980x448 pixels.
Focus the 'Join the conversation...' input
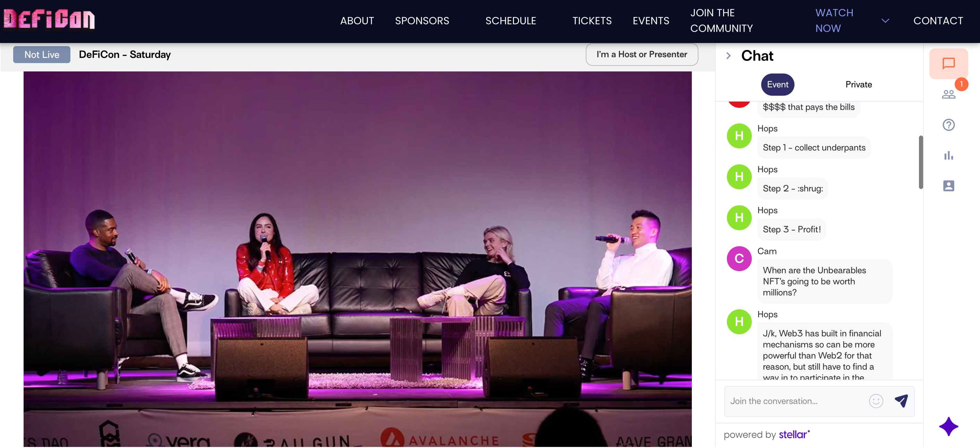(x=796, y=401)
